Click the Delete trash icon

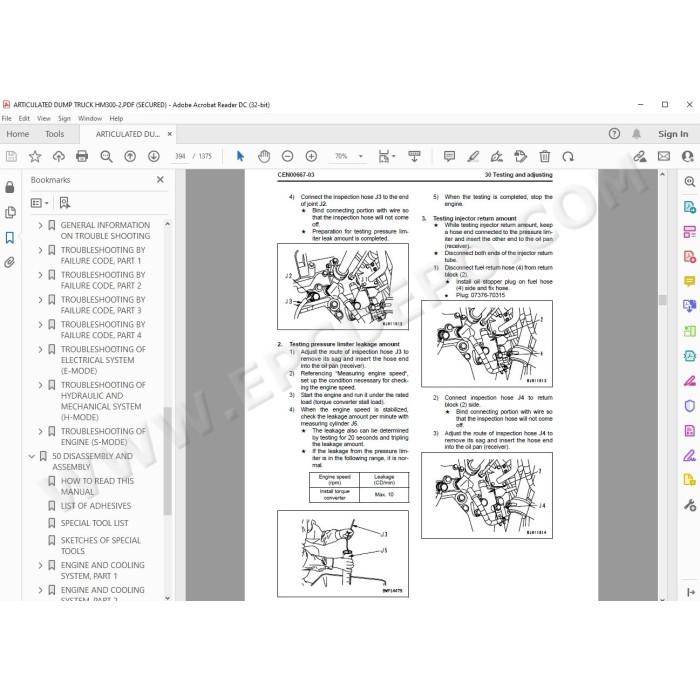[x=544, y=156]
